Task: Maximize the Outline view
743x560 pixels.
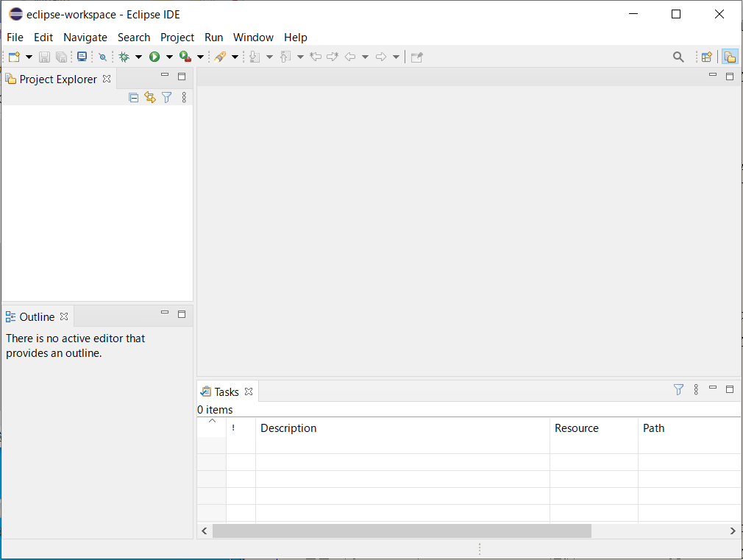Action: coord(182,314)
